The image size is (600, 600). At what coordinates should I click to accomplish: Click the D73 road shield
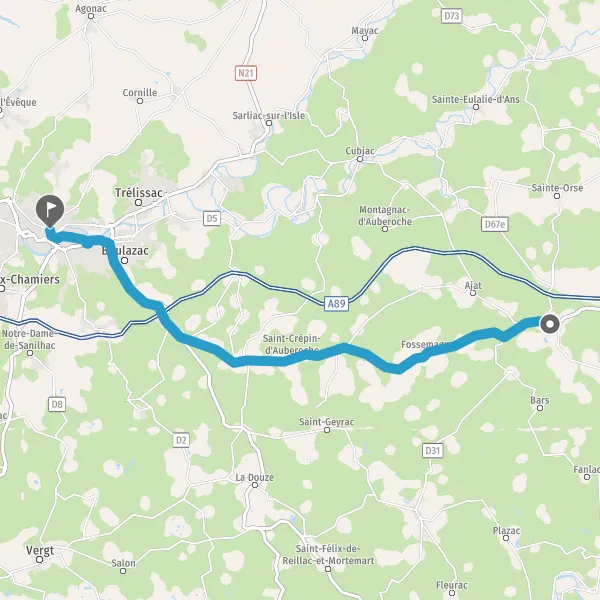coord(452,16)
